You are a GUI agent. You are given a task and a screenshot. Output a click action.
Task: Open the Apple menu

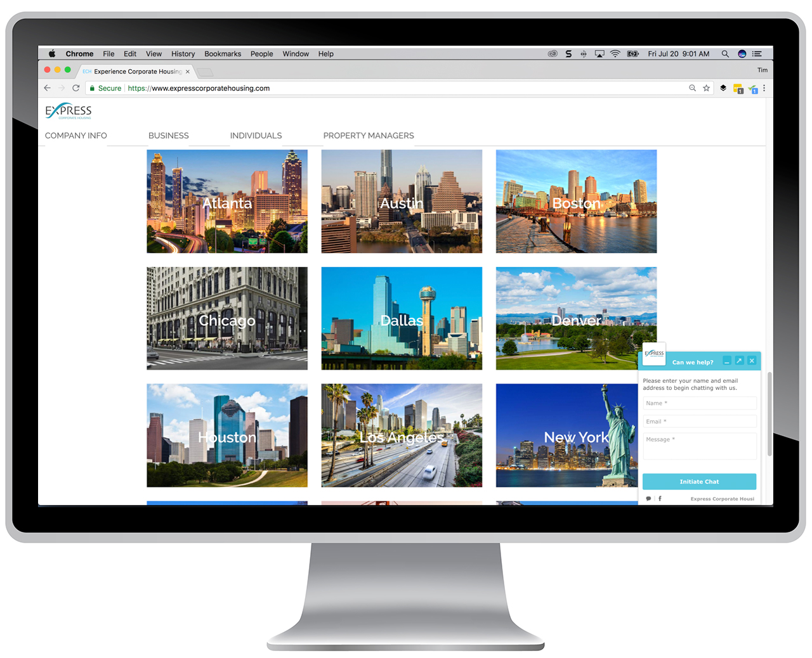[52, 54]
